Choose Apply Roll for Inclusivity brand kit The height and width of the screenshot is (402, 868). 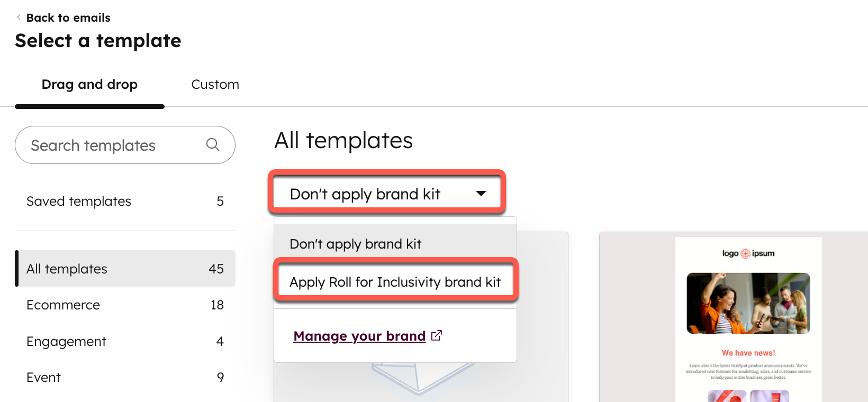(x=395, y=282)
